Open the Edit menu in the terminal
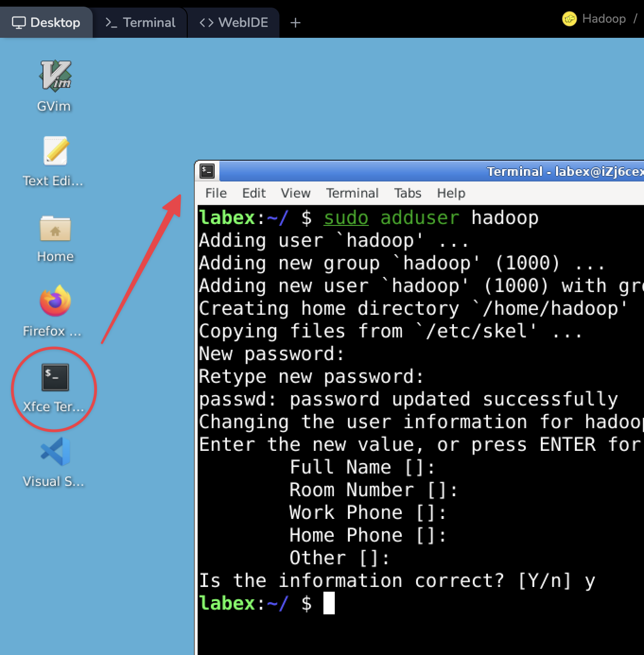 (x=254, y=193)
